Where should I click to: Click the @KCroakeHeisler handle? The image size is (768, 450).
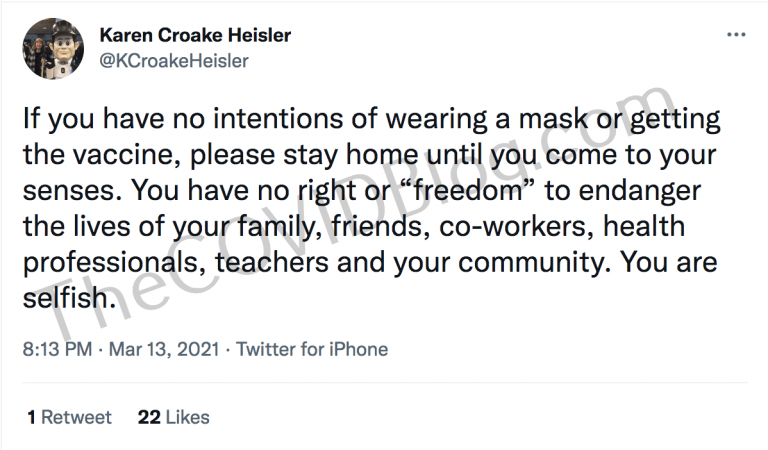(174, 61)
